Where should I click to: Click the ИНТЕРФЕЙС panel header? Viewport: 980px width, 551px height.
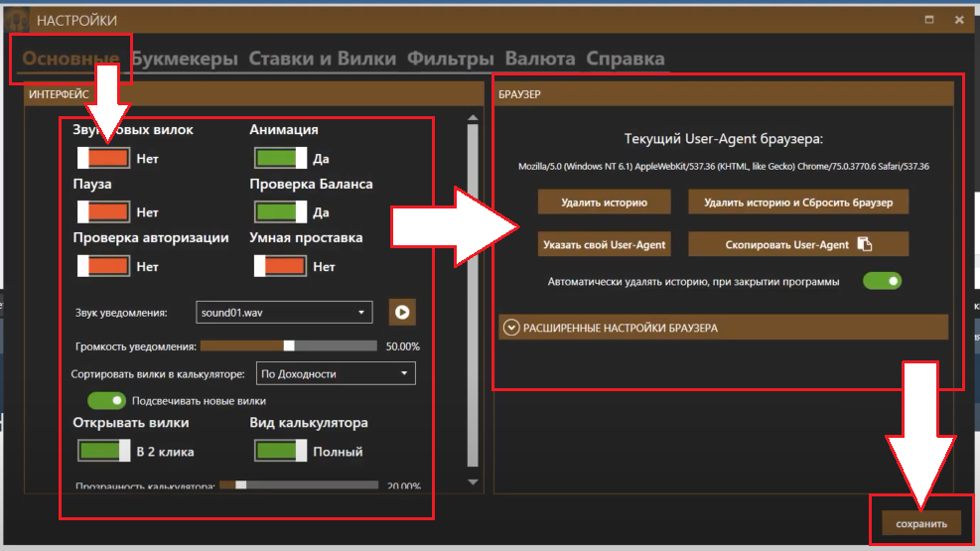coord(254,93)
